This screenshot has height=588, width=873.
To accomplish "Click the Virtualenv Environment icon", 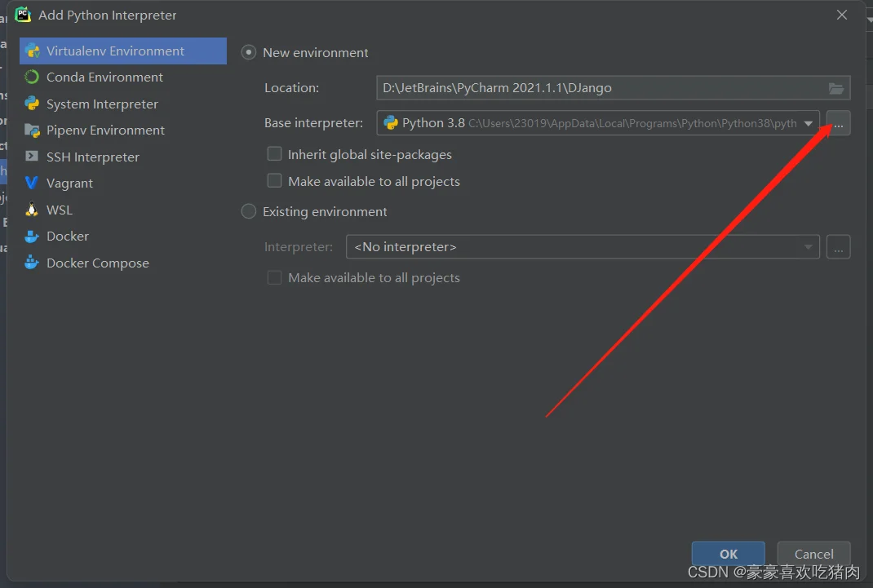I will pos(33,51).
